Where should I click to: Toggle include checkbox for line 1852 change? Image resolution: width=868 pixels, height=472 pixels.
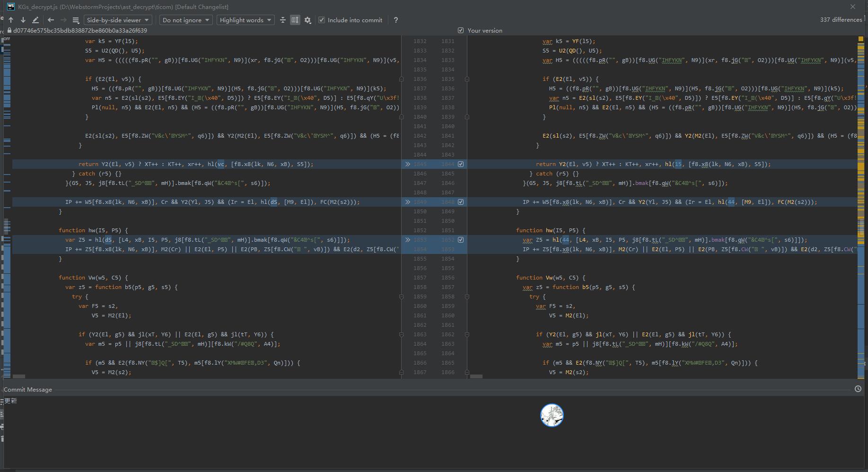click(461, 240)
